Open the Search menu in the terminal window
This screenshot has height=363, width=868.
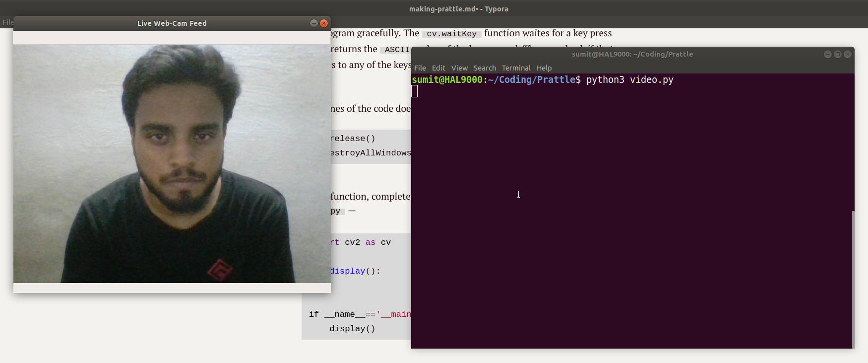pyautogui.click(x=485, y=68)
